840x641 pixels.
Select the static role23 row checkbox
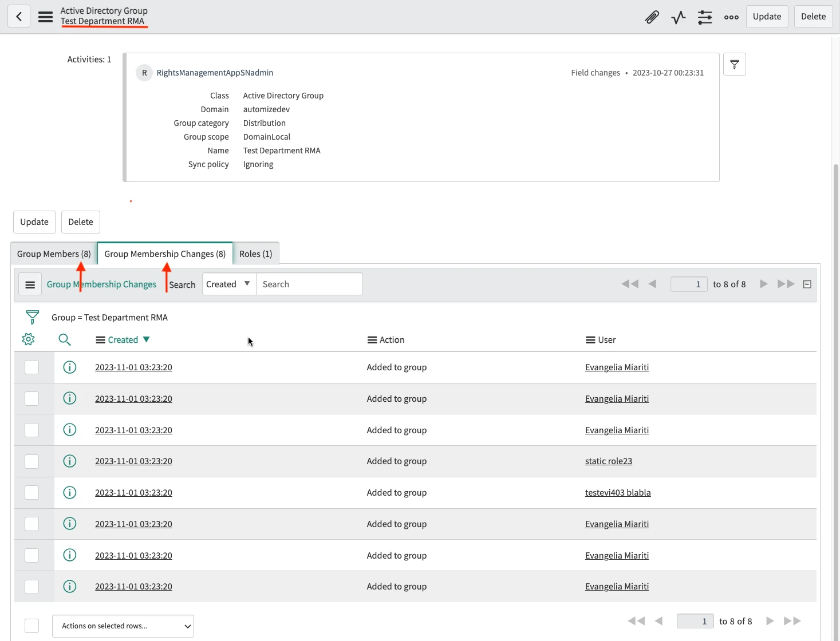32,461
